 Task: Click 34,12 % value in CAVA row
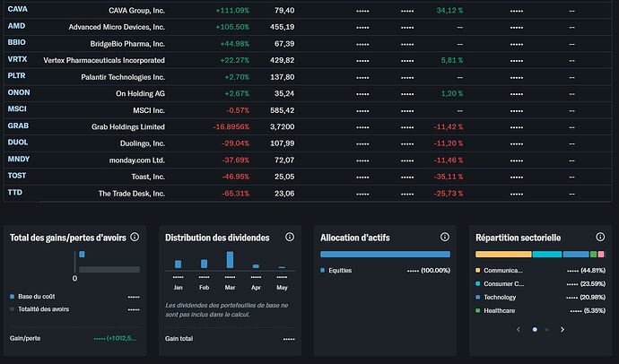pos(449,11)
